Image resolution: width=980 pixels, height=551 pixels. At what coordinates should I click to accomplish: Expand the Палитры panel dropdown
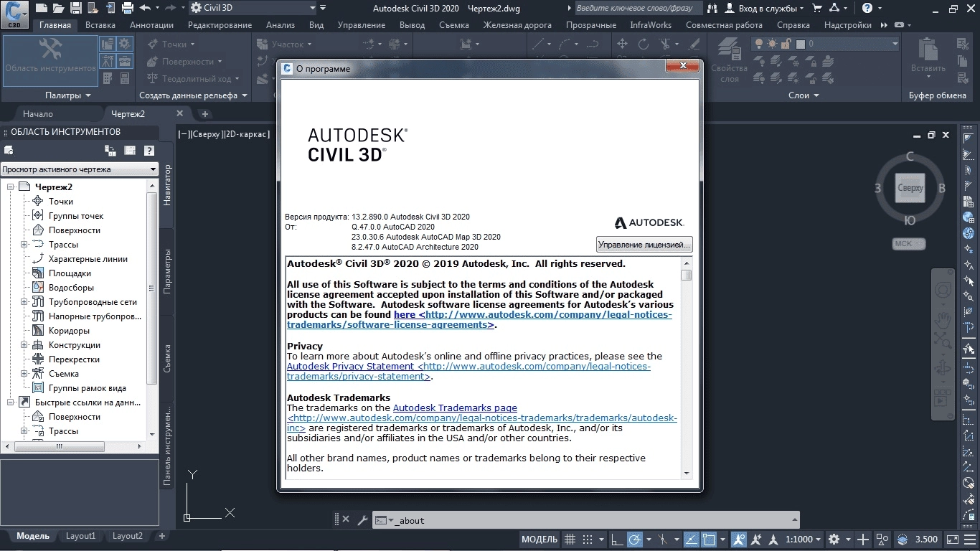[68, 95]
